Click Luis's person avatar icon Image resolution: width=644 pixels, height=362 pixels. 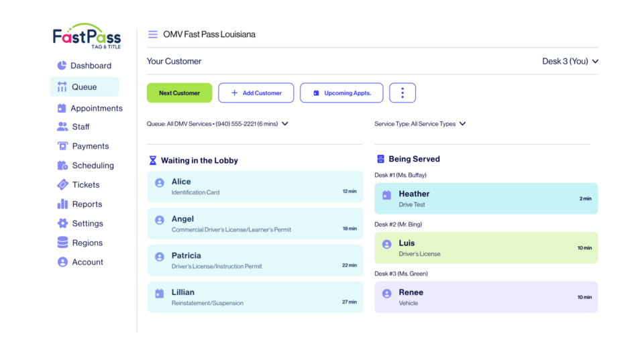point(387,244)
